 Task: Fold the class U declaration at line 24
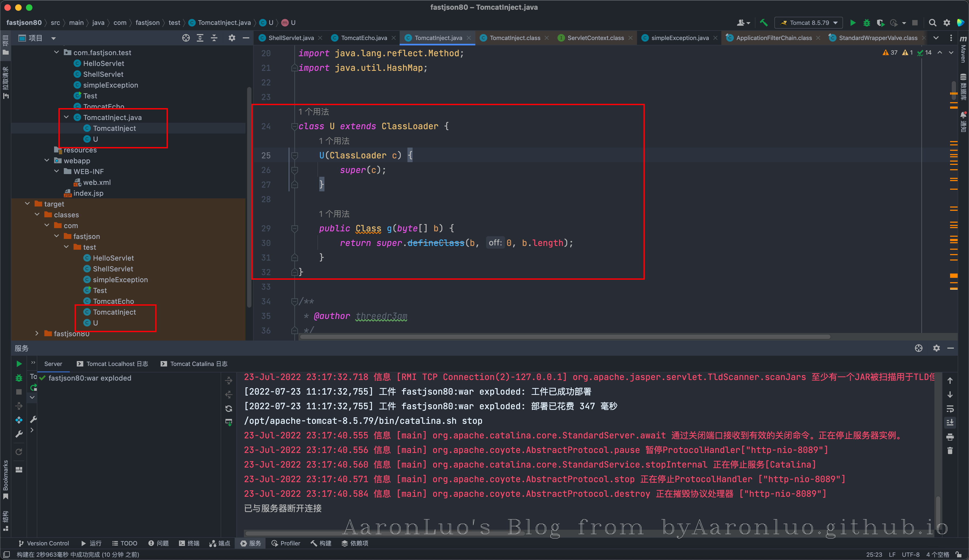click(x=294, y=126)
